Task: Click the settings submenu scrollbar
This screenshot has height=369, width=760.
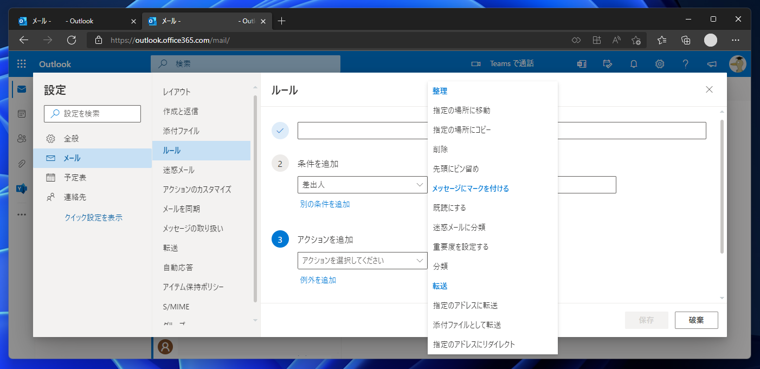Action: coord(255,199)
